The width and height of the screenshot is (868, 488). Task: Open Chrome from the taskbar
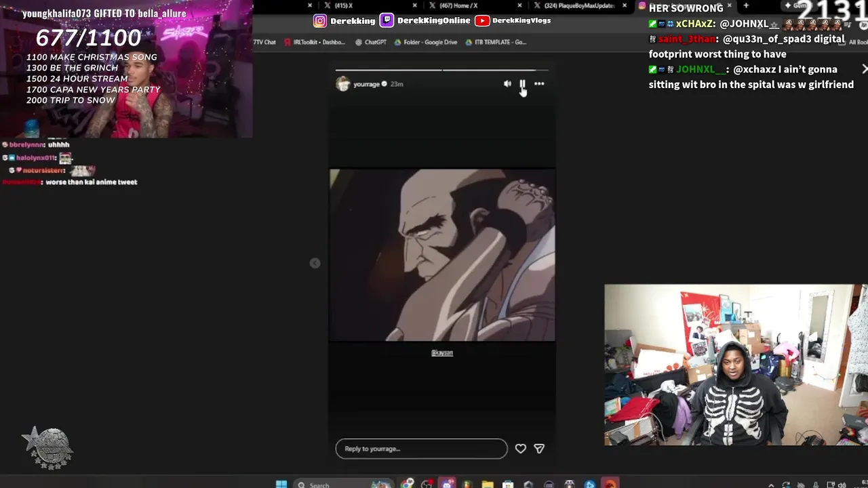pos(406,484)
